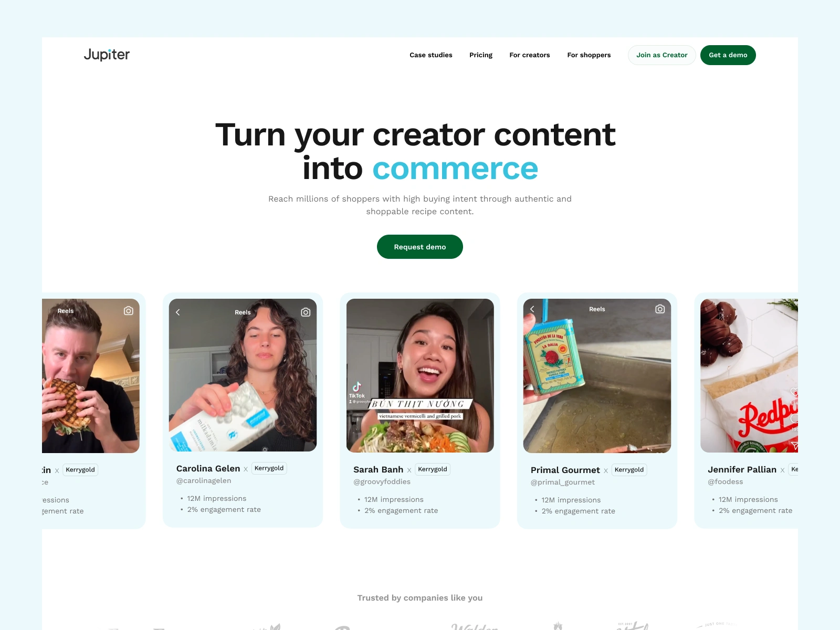Click Get a demo button
This screenshot has height=630, width=840.
[728, 55]
